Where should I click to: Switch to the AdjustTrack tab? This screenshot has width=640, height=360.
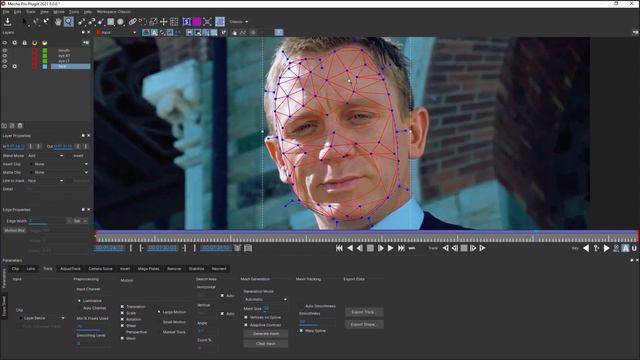tap(70, 269)
